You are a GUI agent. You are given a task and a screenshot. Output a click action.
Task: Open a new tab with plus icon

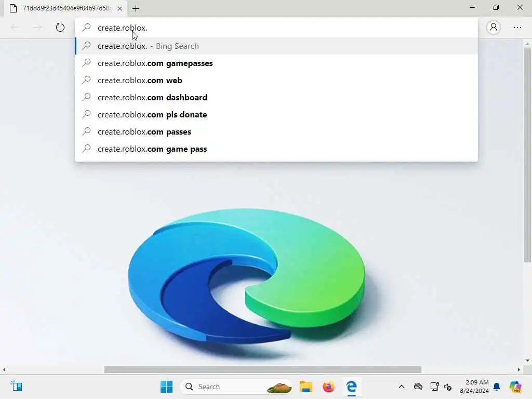[136, 8]
